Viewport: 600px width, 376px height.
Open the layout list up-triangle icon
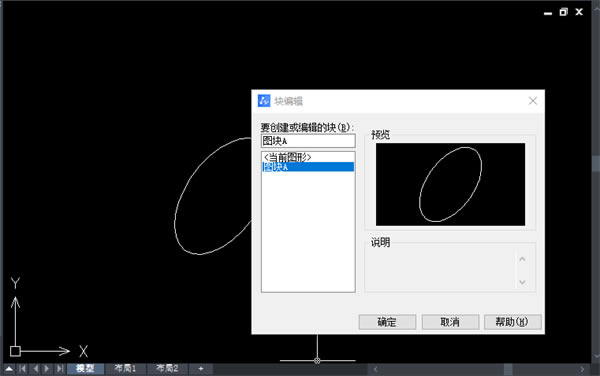(x=9, y=369)
